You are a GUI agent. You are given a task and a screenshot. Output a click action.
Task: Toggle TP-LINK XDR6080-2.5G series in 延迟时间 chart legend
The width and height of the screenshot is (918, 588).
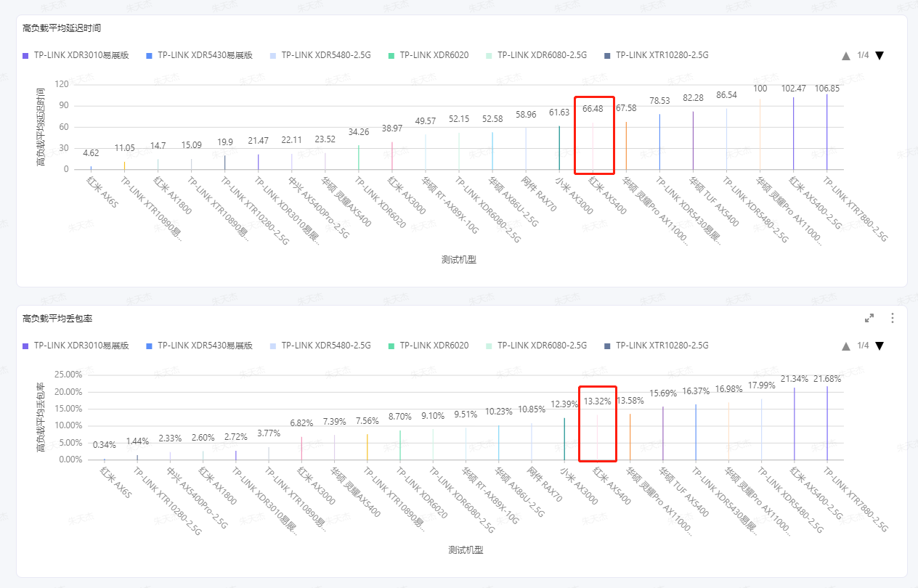pyautogui.click(x=537, y=55)
